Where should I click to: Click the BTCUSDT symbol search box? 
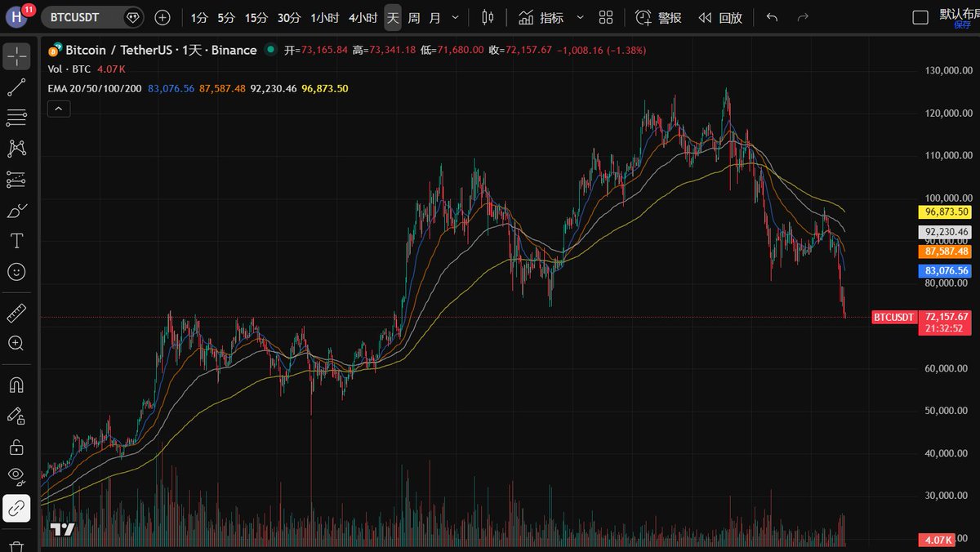point(81,17)
